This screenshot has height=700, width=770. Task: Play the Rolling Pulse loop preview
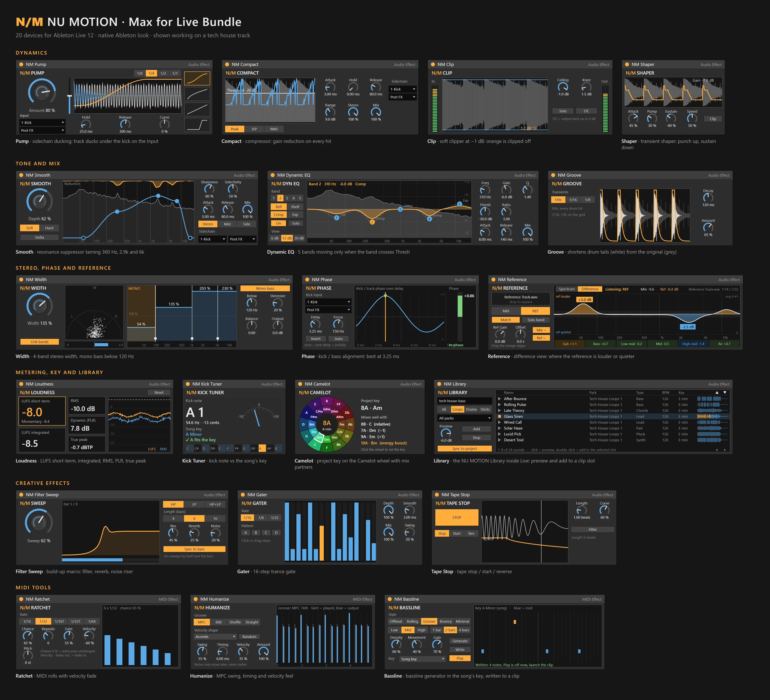click(499, 405)
